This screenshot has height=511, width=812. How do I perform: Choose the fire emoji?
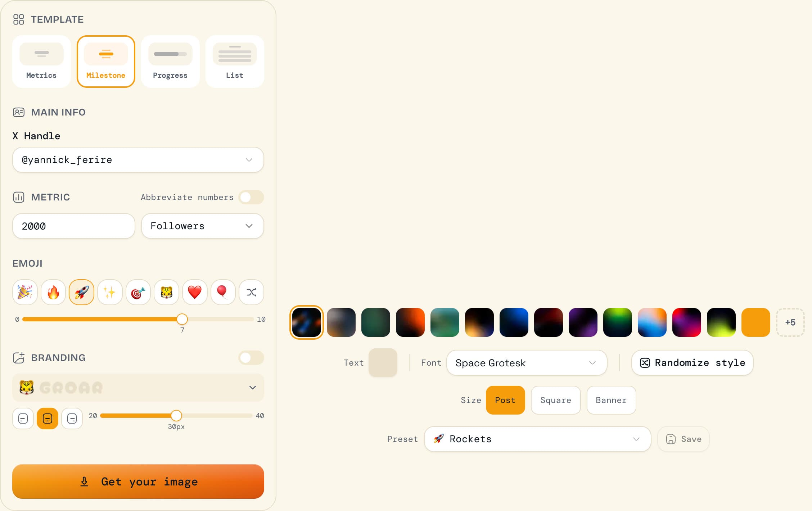[x=53, y=292]
